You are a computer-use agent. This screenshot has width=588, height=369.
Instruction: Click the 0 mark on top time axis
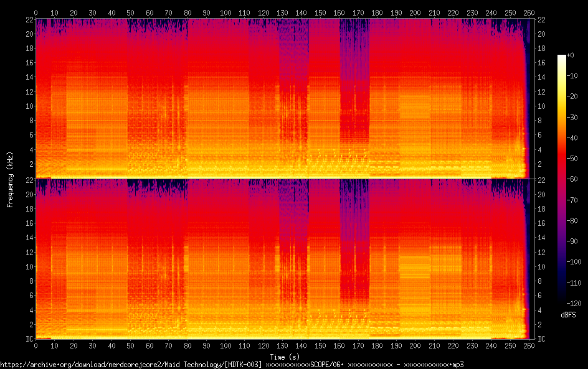tap(36, 12)
